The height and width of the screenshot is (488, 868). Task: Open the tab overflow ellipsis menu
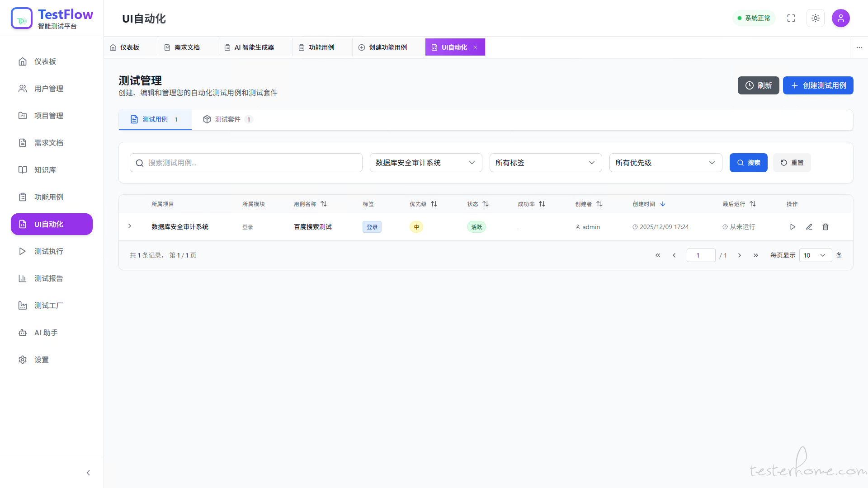pyautogui.click(x=859, y=47)
